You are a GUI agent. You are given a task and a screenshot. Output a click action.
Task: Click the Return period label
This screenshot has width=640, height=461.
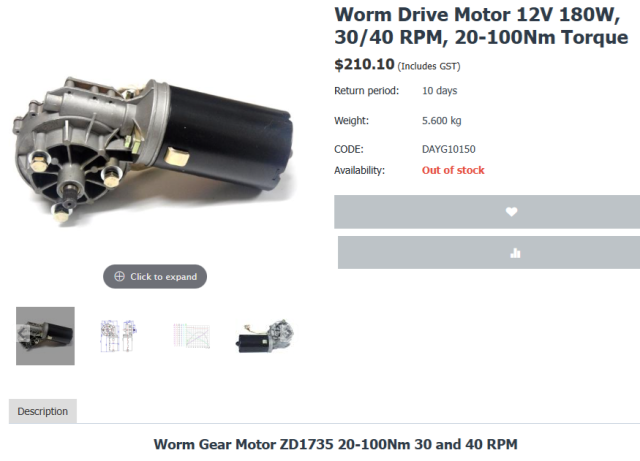tap(367, 91)
